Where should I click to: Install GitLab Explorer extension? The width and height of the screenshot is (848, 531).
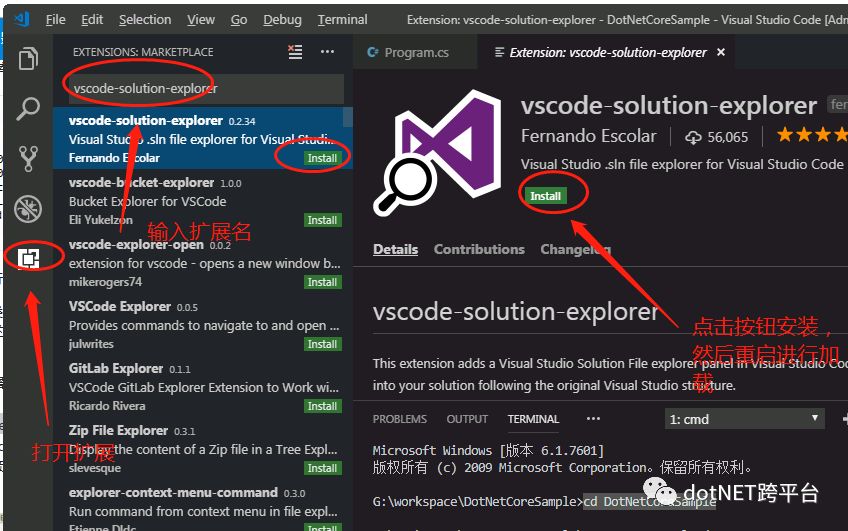tap(322, 406)
